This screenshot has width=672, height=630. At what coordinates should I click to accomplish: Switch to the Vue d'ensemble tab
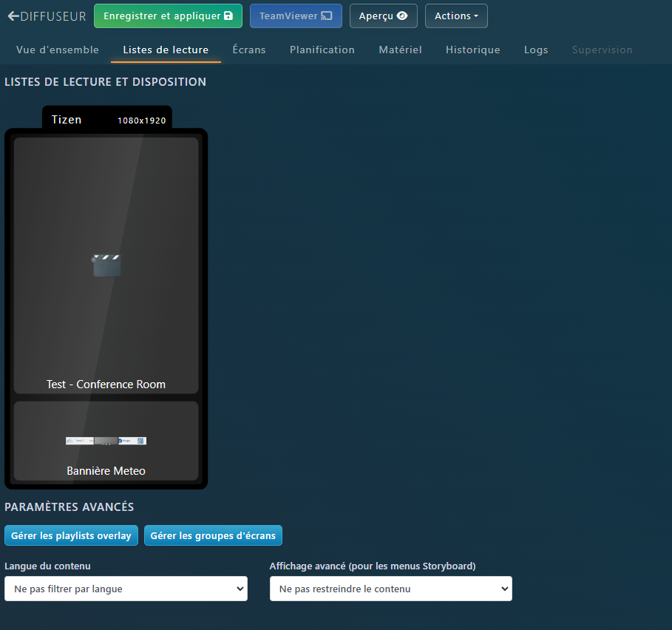point(58,50)
